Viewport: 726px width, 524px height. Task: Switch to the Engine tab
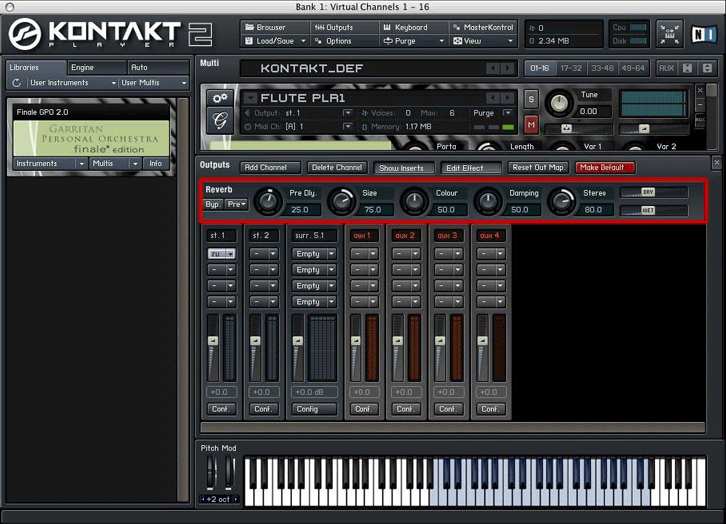pos(82,67)
